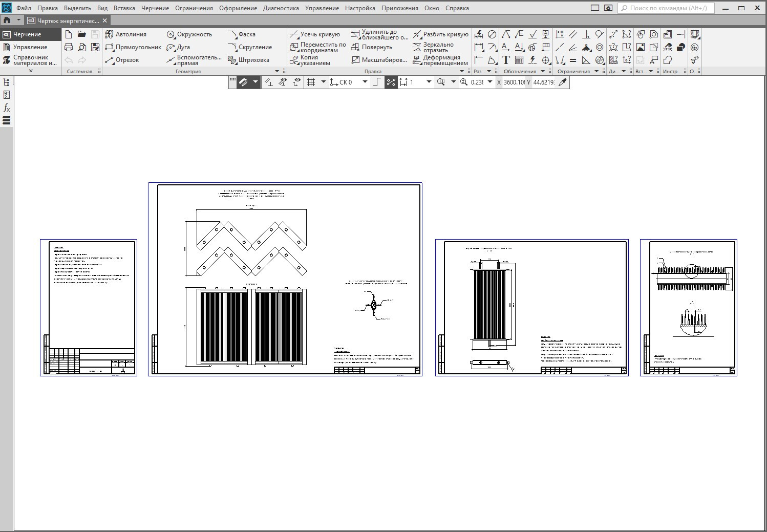
Task: Toggle the orthogonal drawing mode button
Action: pyautogui.click(x=377, y=82)
